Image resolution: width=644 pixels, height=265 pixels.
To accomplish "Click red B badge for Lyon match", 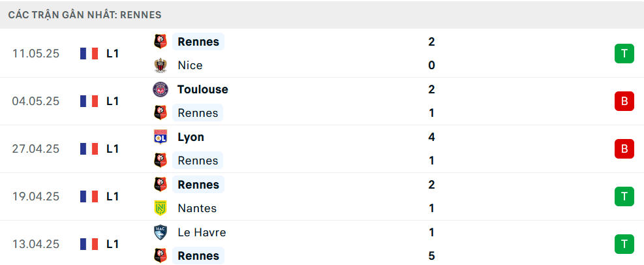I will point(624,149).
